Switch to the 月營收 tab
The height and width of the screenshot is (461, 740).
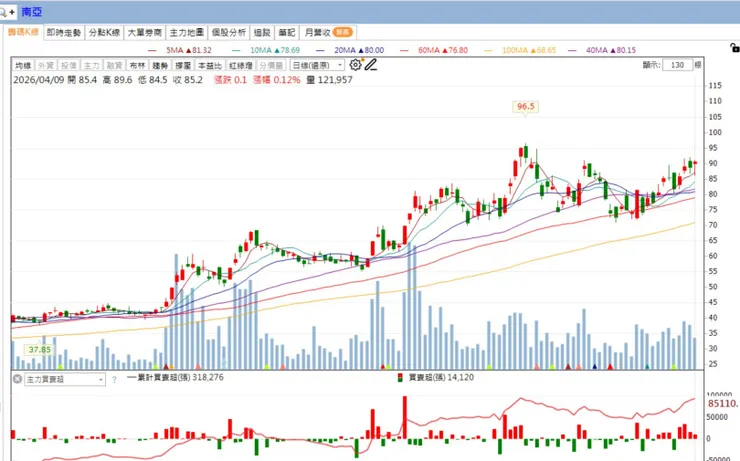(x=328, y=33)
